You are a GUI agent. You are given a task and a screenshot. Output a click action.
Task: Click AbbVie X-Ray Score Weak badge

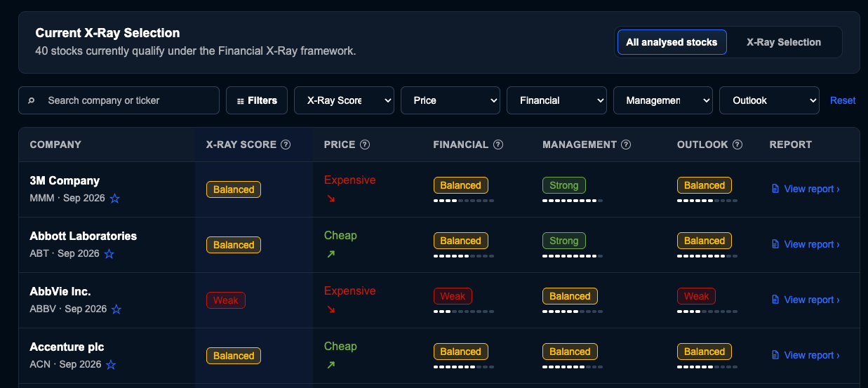[226, 300]
